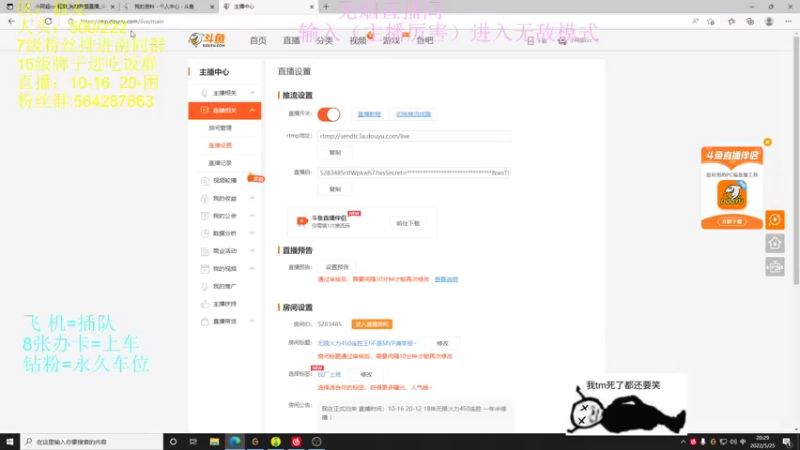Click the 直播带货 bag icon
Image resolution: width=800 pixels, height=450 pixels.
tap(205, 321)
